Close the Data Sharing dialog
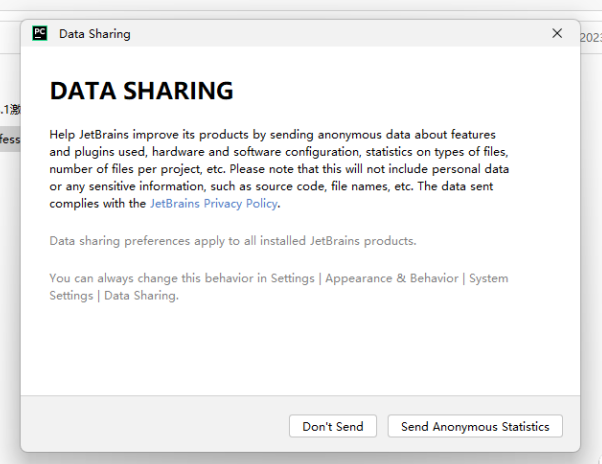Viewport: 602px width, 464px height. [557, 33]
